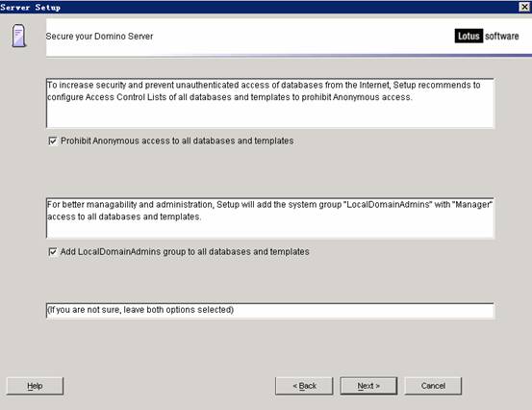Open Help for this setup page
Screen dimensions: 532x410
pyautogui.click(x=35, y=386)
